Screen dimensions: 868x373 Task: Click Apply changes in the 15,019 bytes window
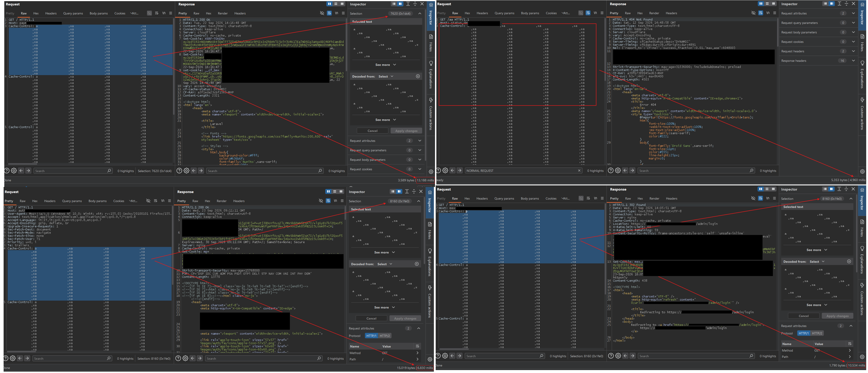pos(405,318)
